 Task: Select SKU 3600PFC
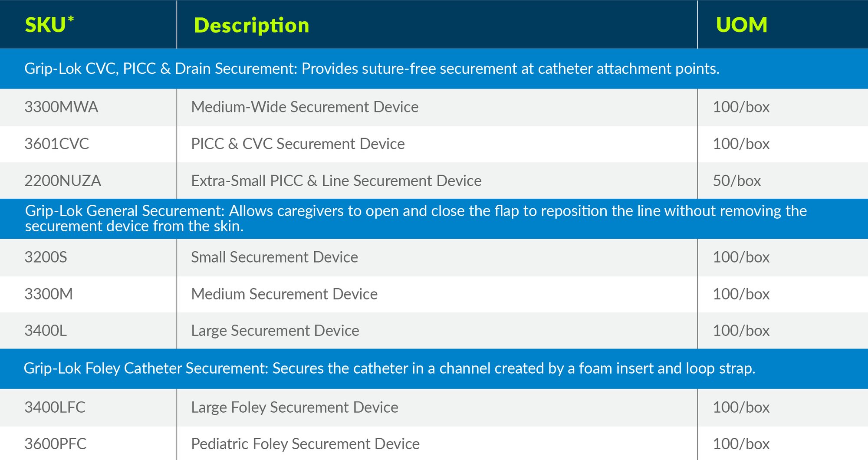55,444
